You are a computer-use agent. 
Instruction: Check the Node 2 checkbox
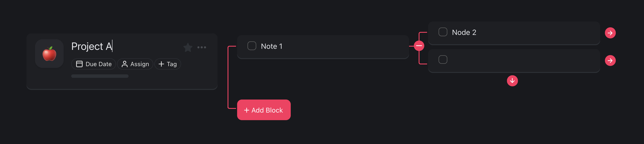[443, 32]
